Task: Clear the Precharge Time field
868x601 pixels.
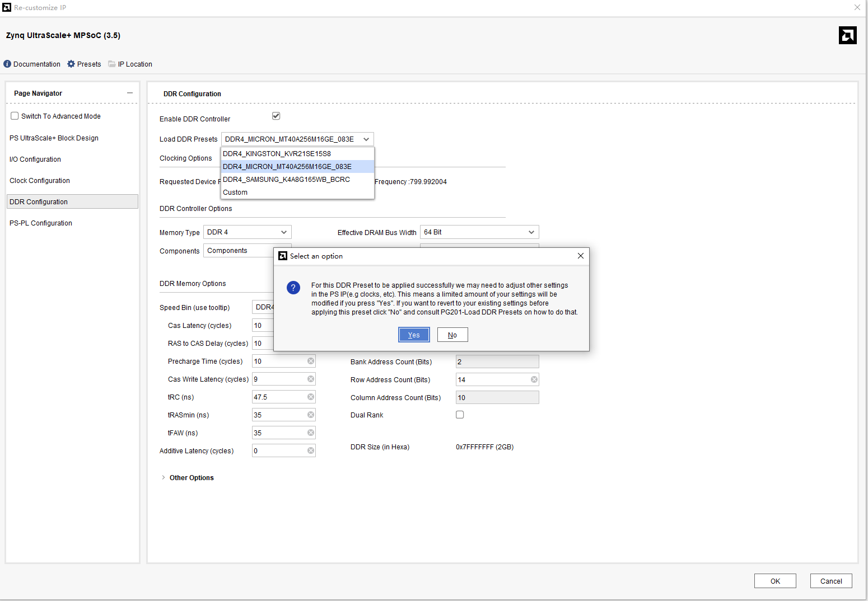Action: click(x=311, y=361)
